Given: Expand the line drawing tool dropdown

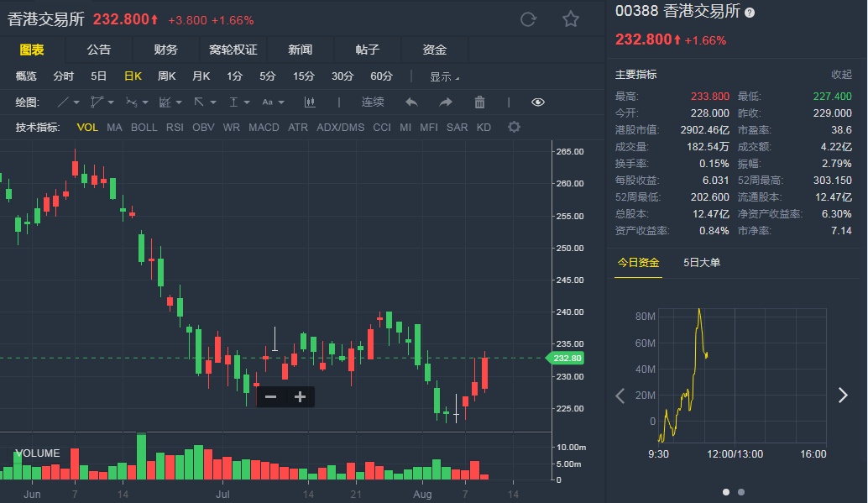Looking at the screenshot, I should 68,102.
